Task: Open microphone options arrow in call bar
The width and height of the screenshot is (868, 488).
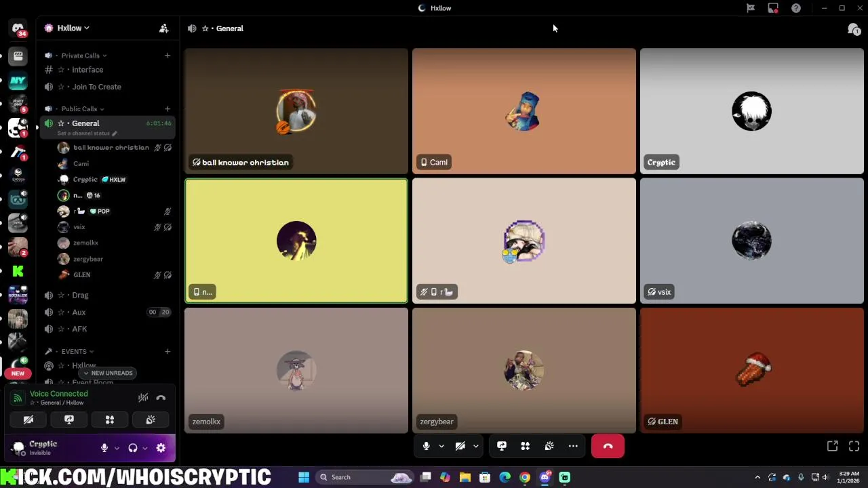Action: coord(441,446)
